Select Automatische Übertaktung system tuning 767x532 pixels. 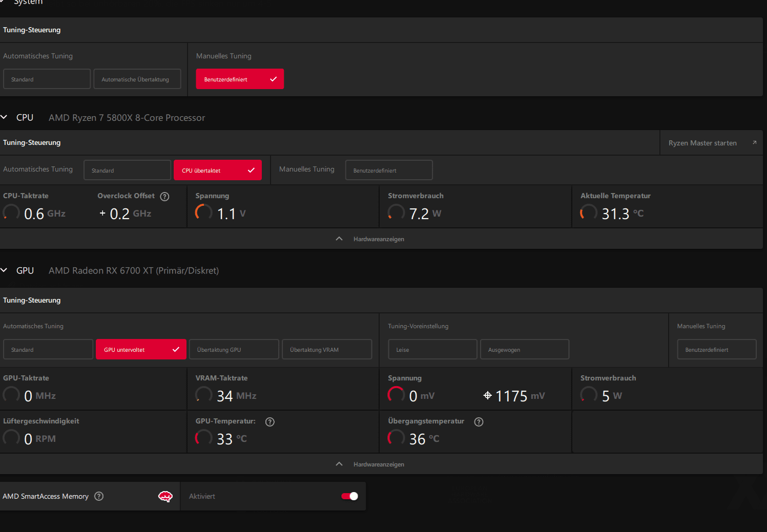[x=137, y=79]
